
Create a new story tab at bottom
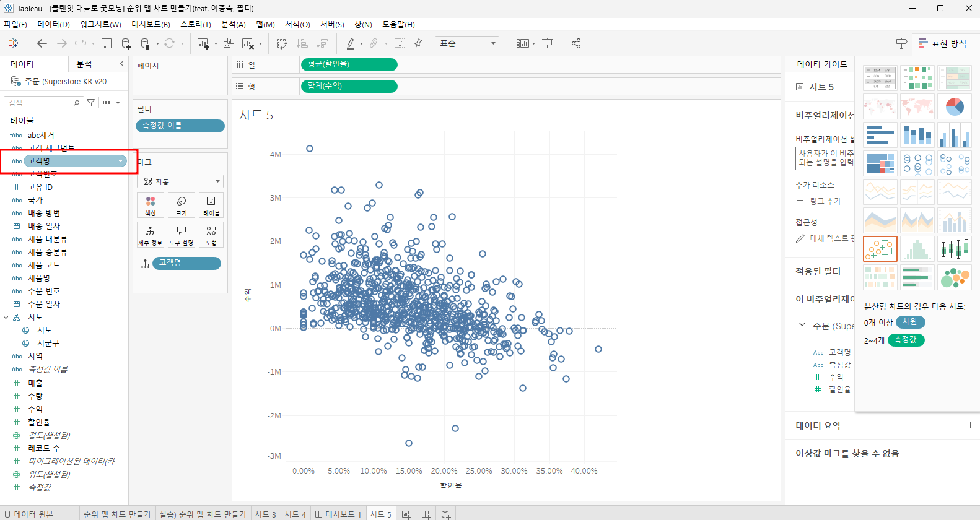(446, 514)
